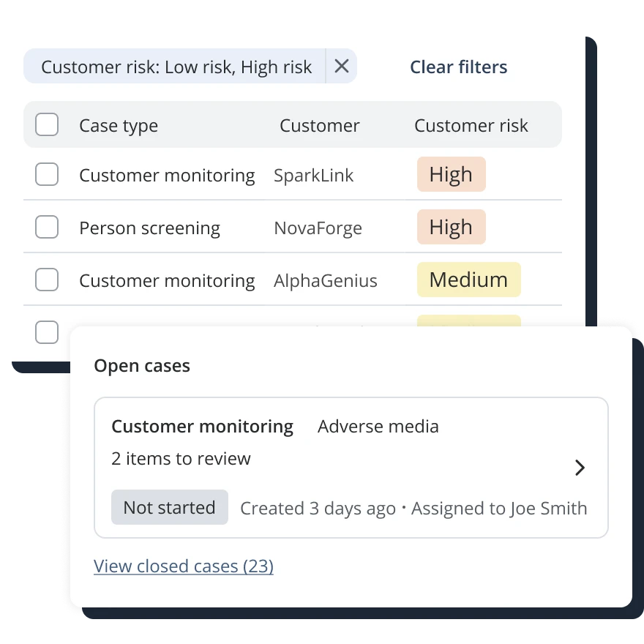
Task: Click the High risk badge for SparkLink
Action: (x=452, y=174)
